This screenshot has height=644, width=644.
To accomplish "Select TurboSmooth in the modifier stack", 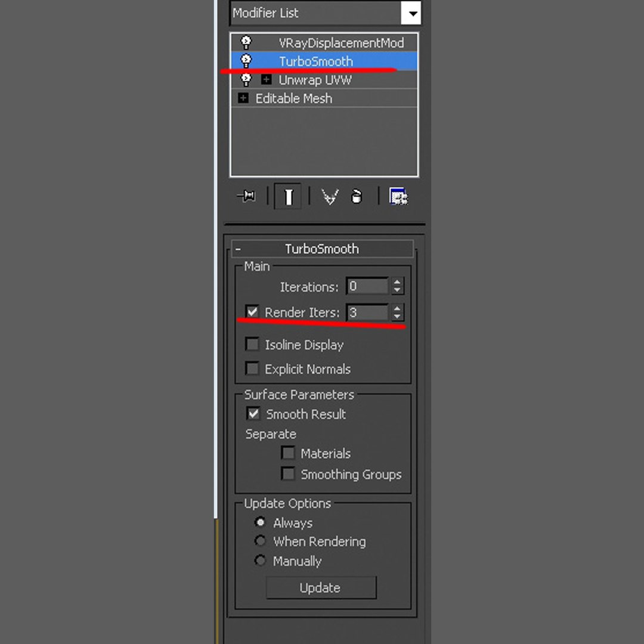I will tap(316, 61).
